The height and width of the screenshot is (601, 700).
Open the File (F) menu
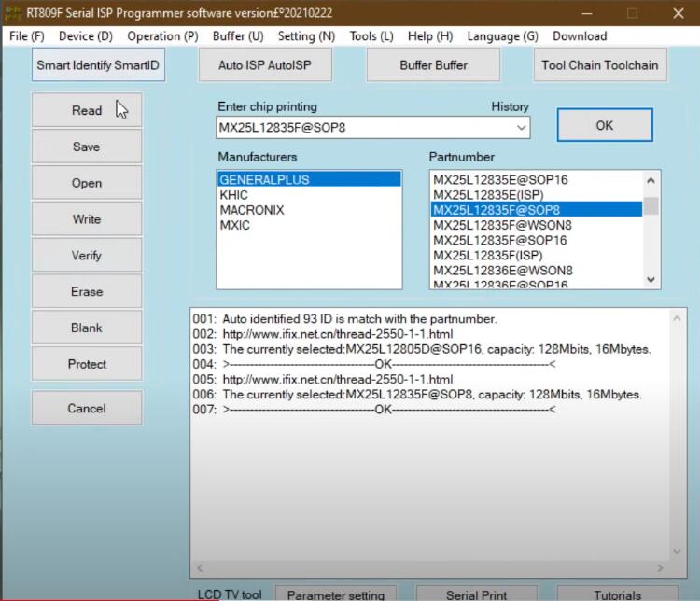[x=27, y=36]
